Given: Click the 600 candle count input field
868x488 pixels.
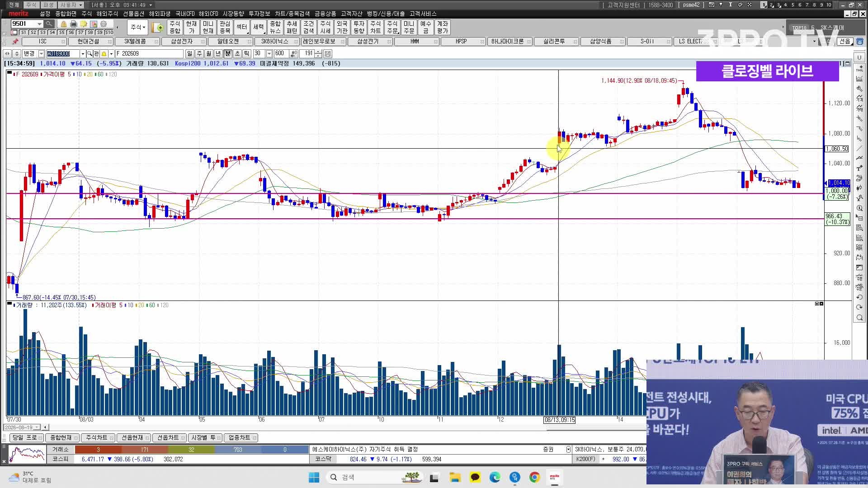Looking at the screenshot, I should 280,54.
